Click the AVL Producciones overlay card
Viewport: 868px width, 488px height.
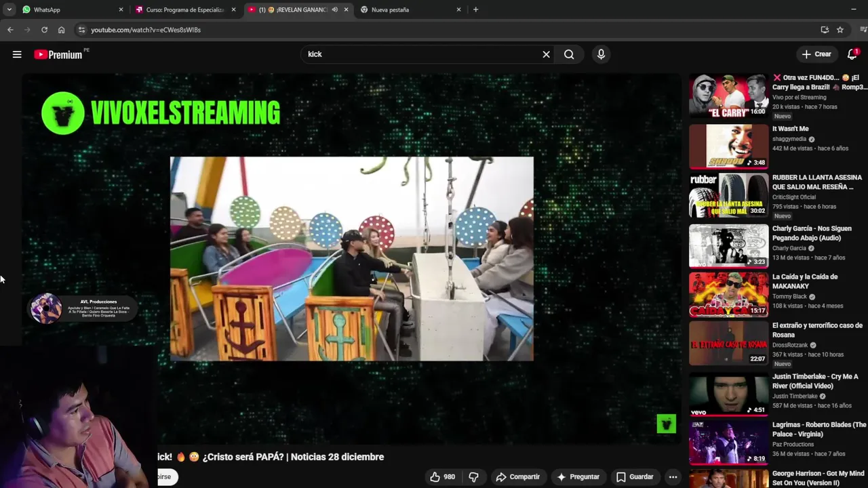tap(83, 309)
